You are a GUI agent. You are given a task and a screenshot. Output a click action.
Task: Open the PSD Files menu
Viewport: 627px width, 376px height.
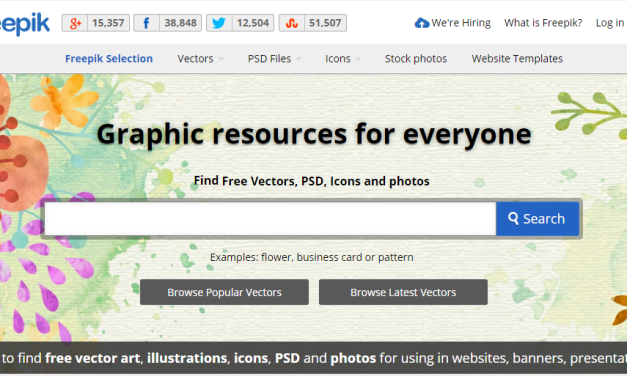click(x=269, y=59)
